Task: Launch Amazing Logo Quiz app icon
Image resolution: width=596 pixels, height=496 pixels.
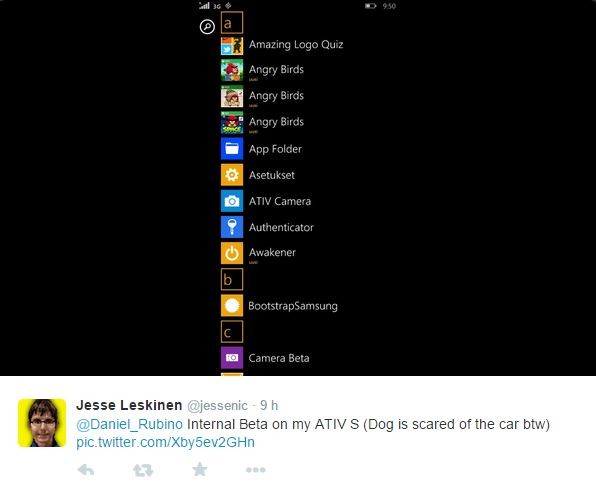Action: coord(232,46)
